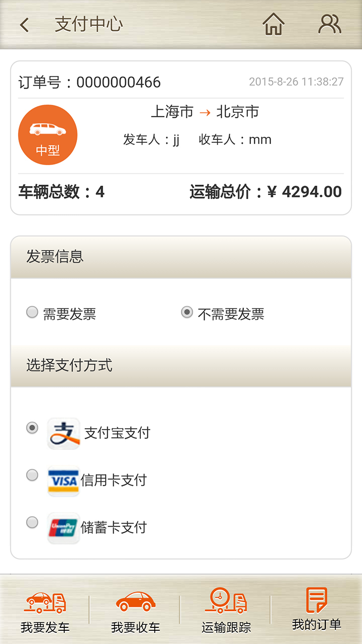
Task: Tap the Alipay logo icon
Action: 63,433
